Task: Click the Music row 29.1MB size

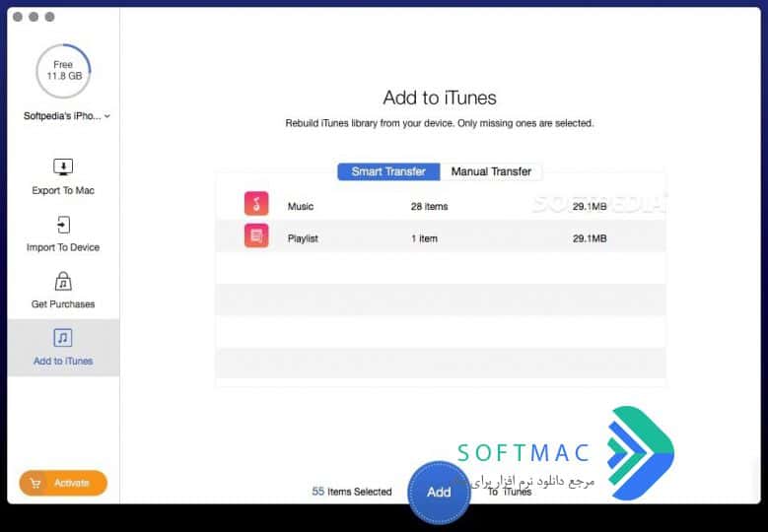Action: tap(590, 207)
